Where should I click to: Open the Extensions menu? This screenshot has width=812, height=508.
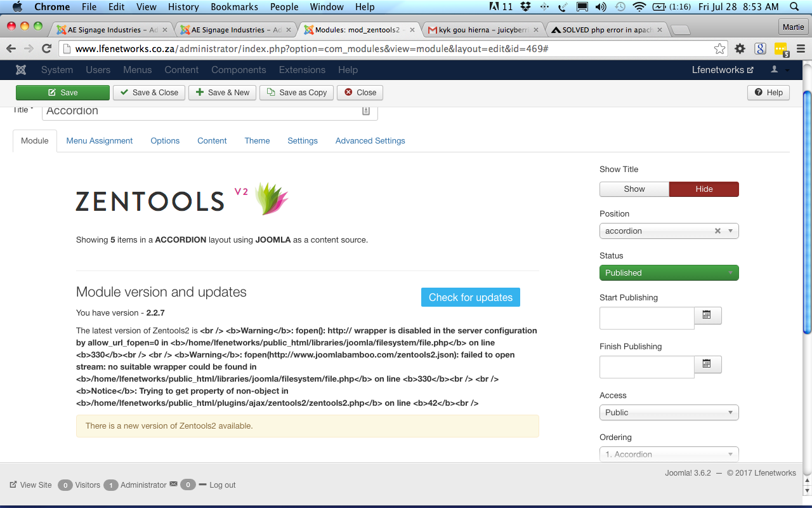tap(302, 70)
